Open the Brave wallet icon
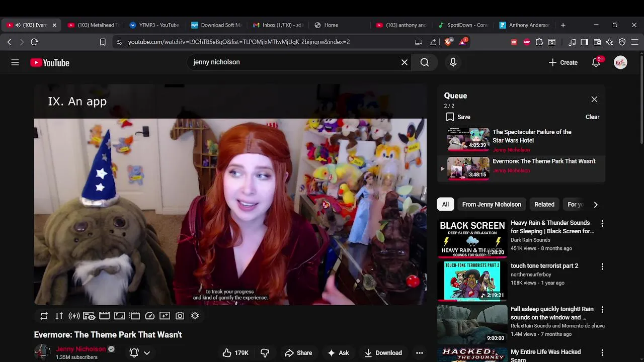The image size is (644, 362). point(597,42)
